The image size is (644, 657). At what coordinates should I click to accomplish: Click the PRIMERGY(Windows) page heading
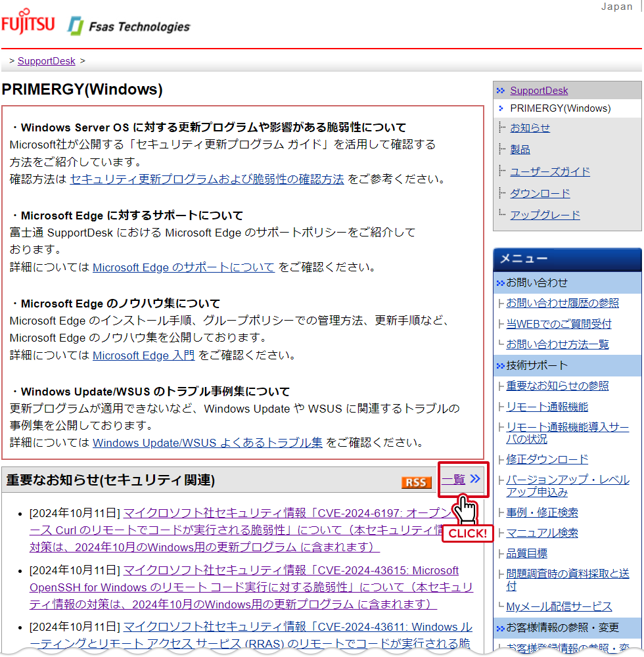82,89
